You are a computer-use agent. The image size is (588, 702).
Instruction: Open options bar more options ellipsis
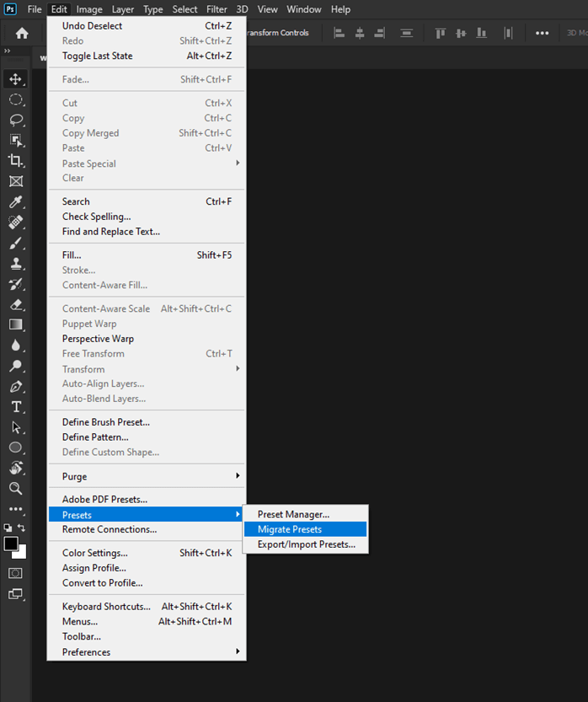[542, 33]
